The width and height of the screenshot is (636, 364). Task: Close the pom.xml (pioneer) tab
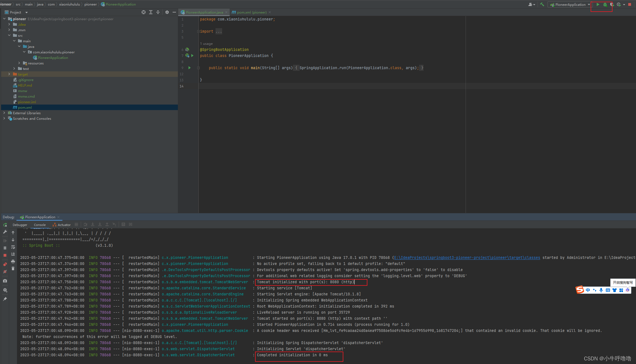270,12
